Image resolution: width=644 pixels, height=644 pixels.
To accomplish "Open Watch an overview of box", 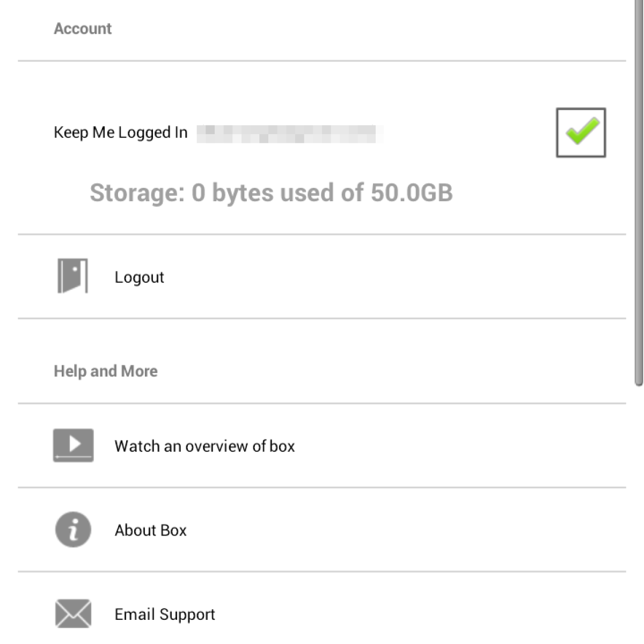I will (204, 446).
